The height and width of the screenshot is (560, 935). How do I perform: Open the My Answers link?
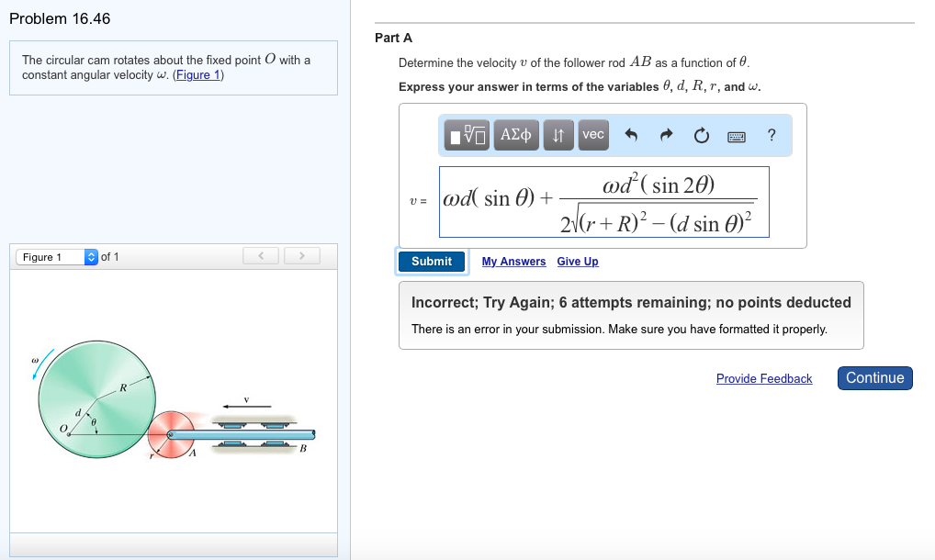(513, 262)
